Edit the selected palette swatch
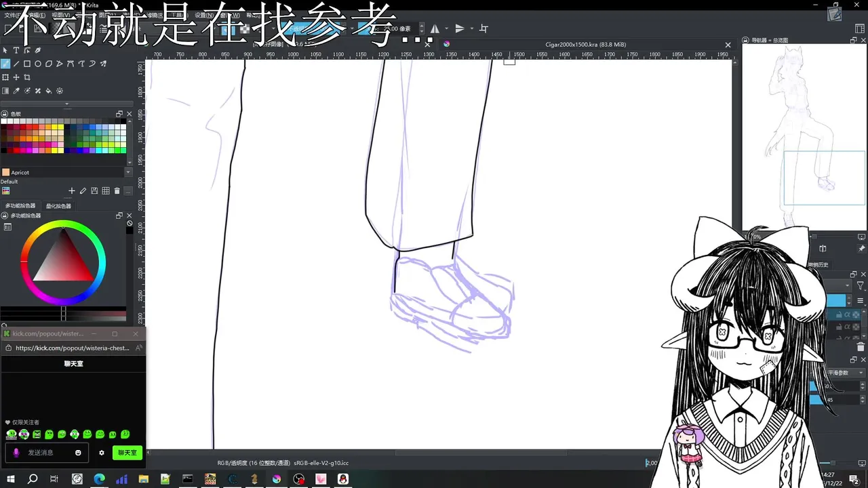This screenshot has height=488, width=868. 83,191
